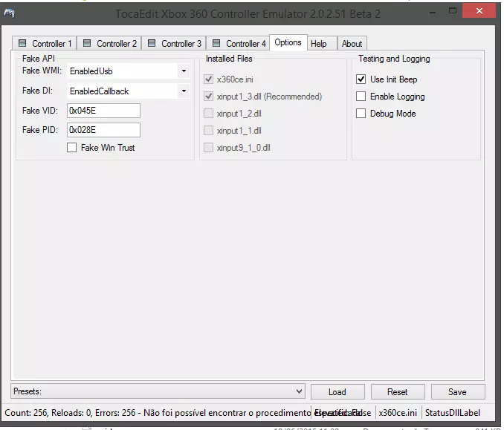Enable the Enable Logging checkbox
The height and width of the screenshot is (430, 504).
(361, 96)
